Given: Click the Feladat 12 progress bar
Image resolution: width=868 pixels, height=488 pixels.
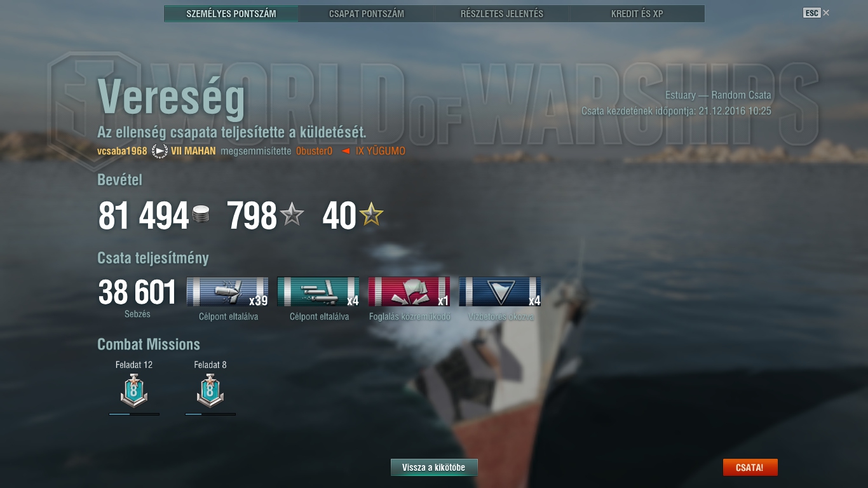Looking at the screenshot, I should pyautogui.click(x=134, y=414).
